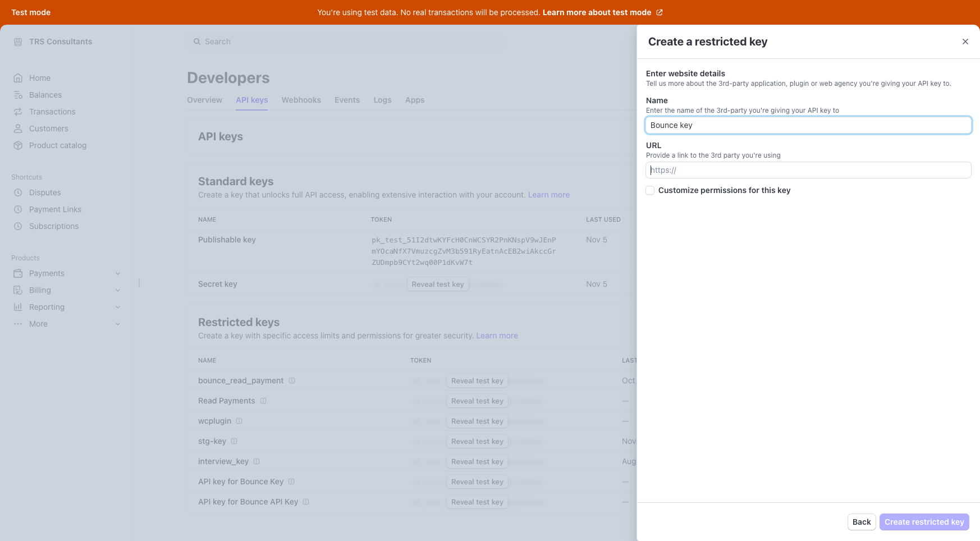Click Create restricted key button
The width and height of the screenshot is (980, 541).
point(924,522)
